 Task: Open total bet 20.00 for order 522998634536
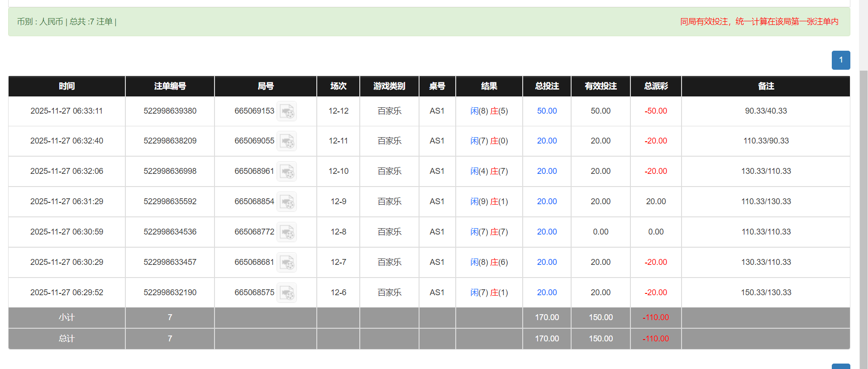pos(547,232)
